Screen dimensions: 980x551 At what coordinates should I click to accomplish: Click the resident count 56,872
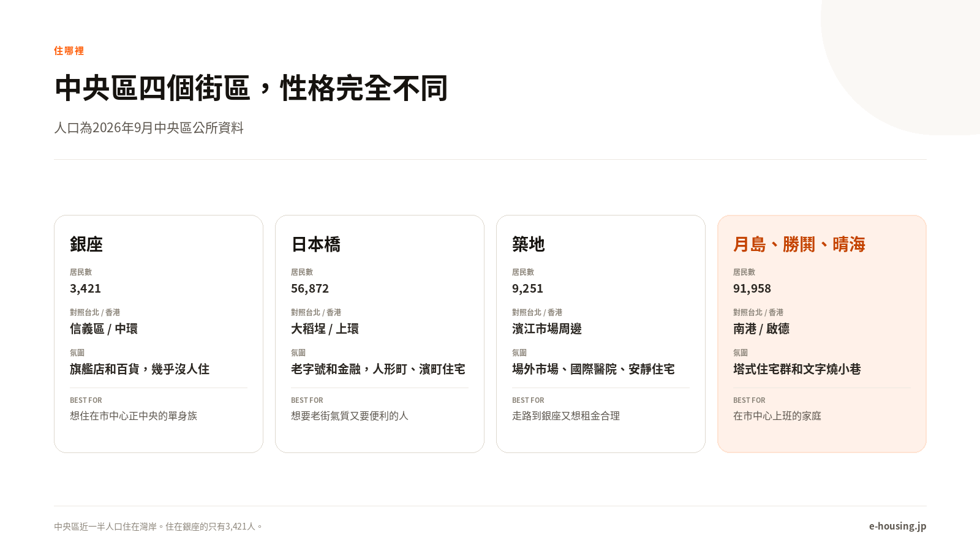(310, 288)
